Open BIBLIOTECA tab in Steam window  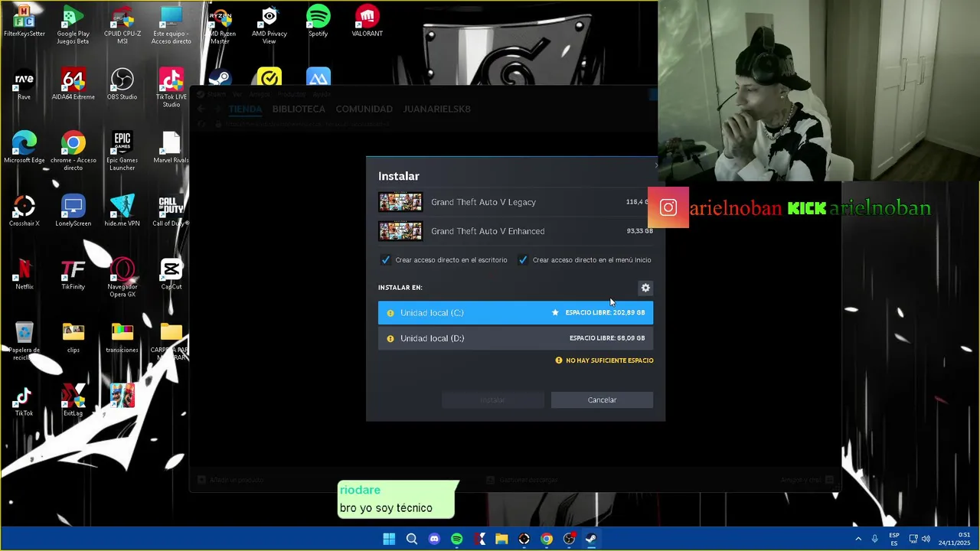[299, 109]
